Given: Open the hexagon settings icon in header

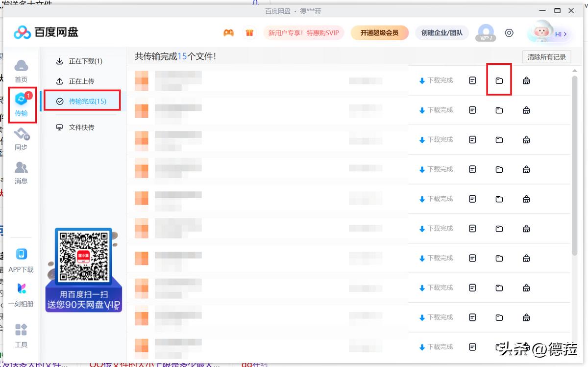Looking at the screenshot, I should [x=509, y=33].
